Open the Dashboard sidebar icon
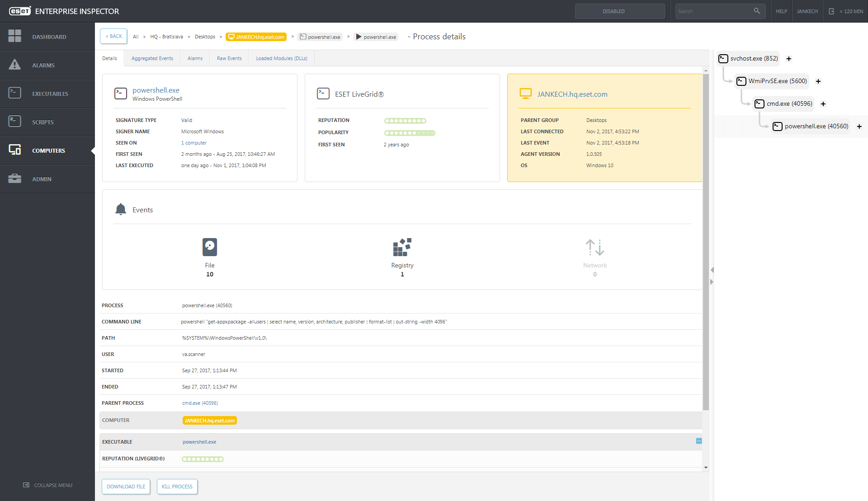The image size is (868, 501). click(x=15, y=36)
